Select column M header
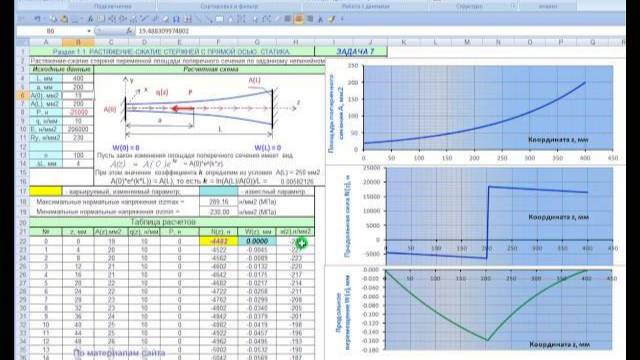Image resolution: width=640 pixels, height=360 pixels. tap(467, 42)
